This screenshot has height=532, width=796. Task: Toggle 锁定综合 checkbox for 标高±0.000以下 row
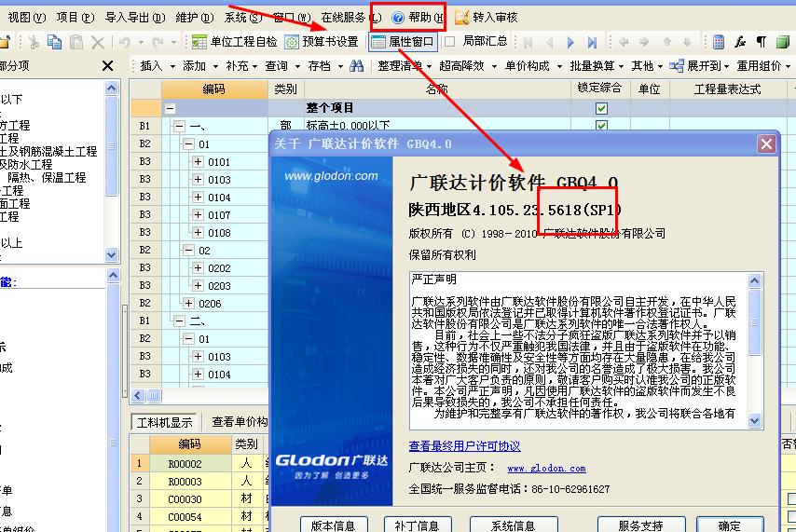[x=601, y=125]
